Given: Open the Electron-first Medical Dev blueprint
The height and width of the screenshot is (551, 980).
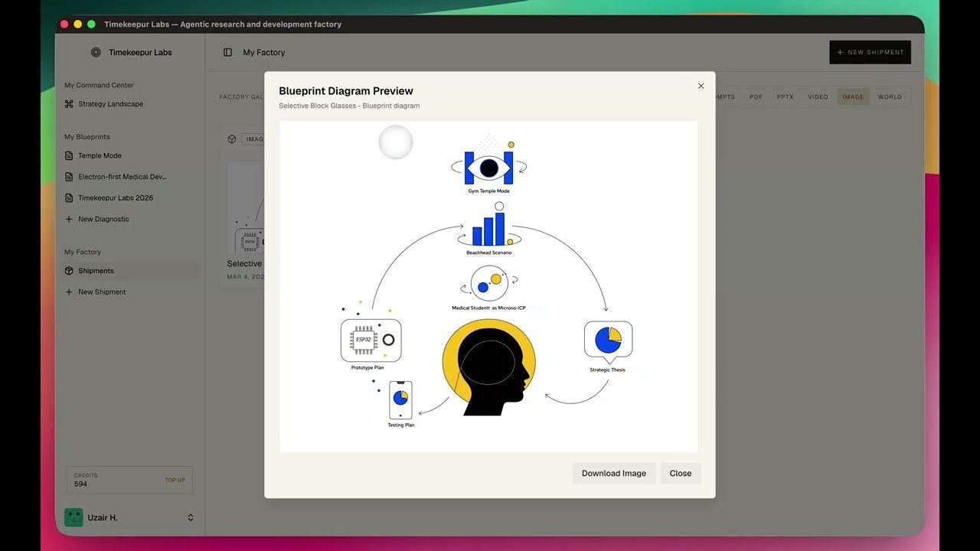Looking at the screenshot, I should pos(68,176).
